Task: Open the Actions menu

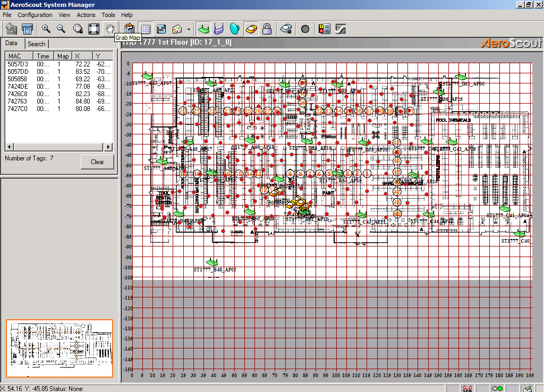Action: tap(86, 15)
